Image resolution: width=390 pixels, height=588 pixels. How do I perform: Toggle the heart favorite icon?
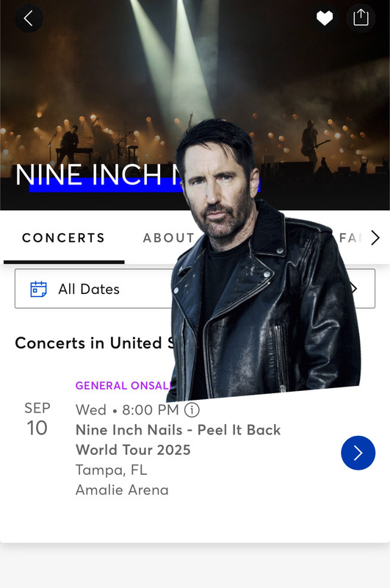pos(324,18)
